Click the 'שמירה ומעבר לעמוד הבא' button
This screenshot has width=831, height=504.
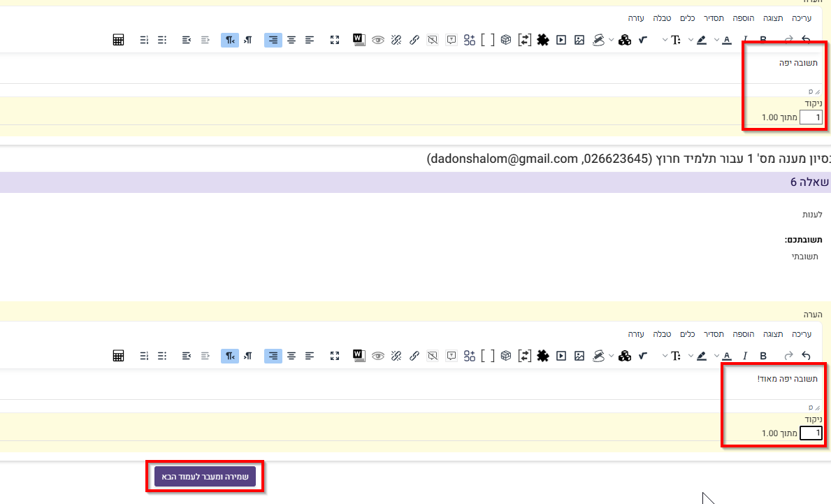(x=205, y=477)
